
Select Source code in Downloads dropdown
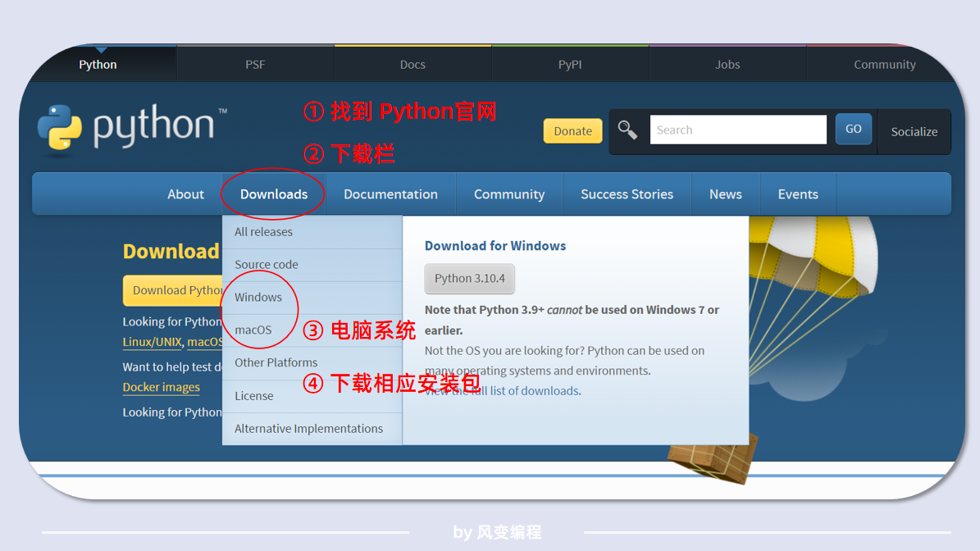coord(312,265)
